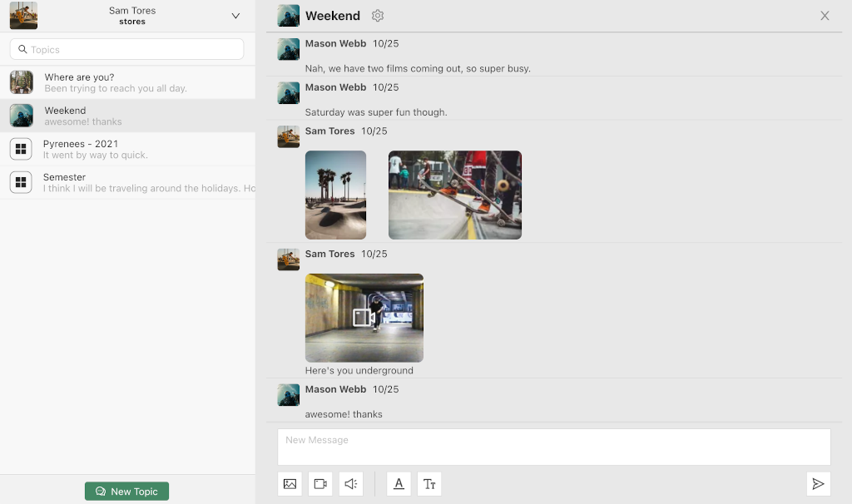Screen dimensions: 852x504
Task: Play the underground tunnel video
Action: (364, 318)
